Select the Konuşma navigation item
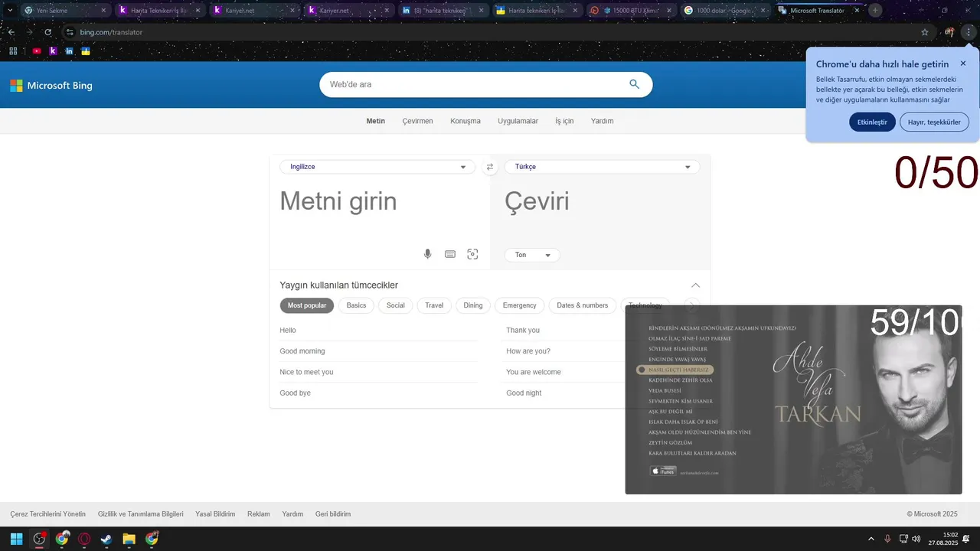Viewport: 980px width, 551px height. point(465,121)
